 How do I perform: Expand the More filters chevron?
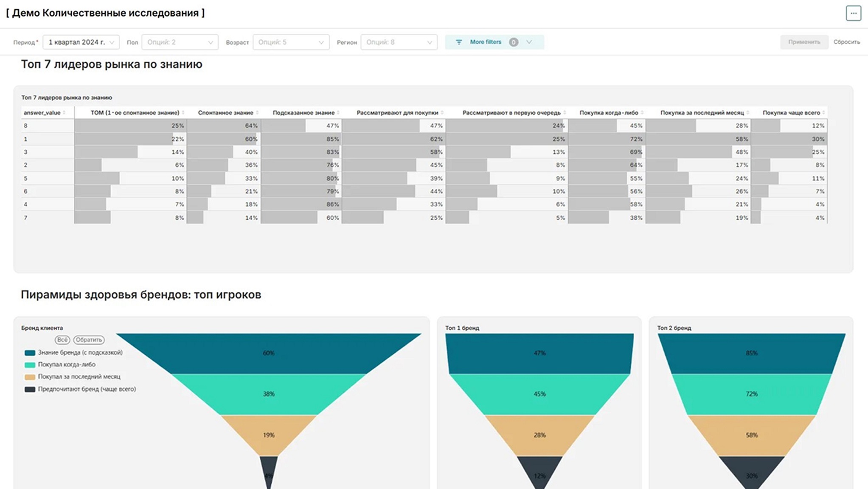[x=529, y=42]
